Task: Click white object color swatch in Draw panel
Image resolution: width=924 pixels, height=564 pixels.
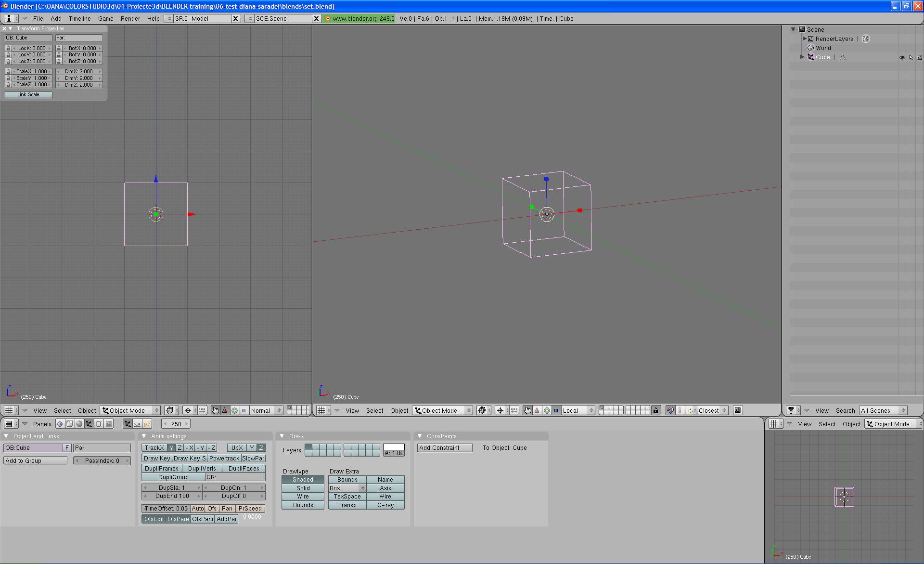Action: [394, 447]
